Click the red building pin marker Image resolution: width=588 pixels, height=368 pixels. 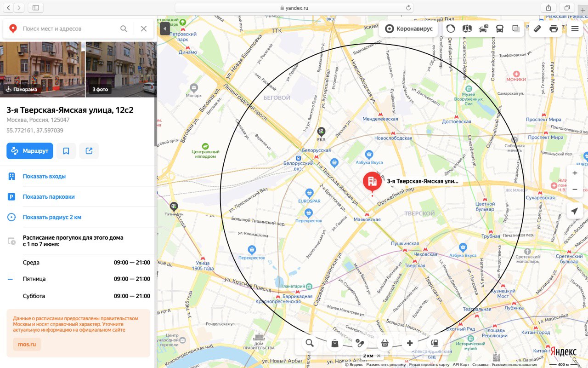372,182
